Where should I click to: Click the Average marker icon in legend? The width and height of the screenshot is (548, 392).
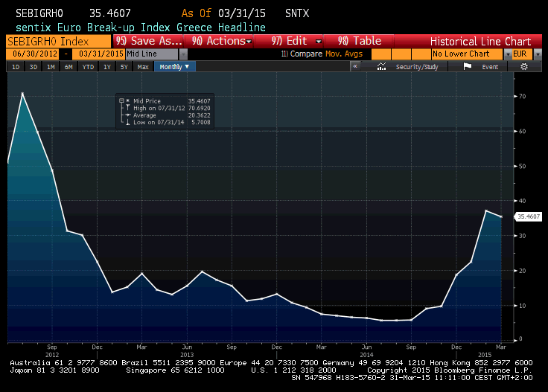[128, 115]
